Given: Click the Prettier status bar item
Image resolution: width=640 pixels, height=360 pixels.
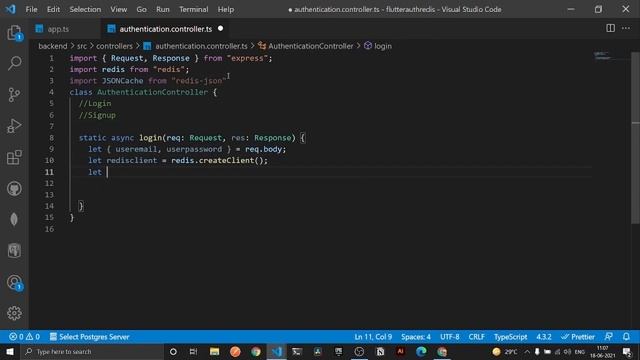Looking at the screenshot, I should click(x=578, y=337).
